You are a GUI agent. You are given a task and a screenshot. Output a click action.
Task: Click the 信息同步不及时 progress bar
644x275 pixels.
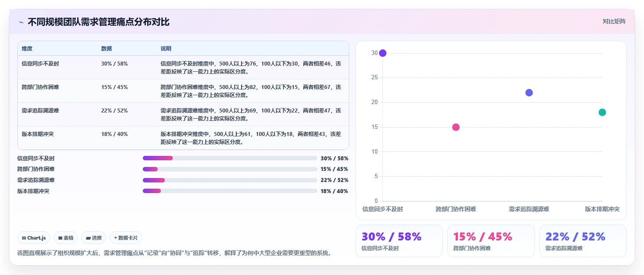click(x=230, y=158)
